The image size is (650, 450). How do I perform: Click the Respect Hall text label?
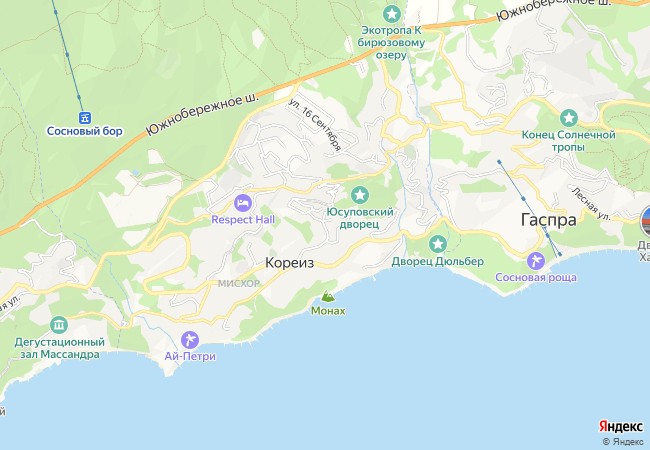[243, 220]
